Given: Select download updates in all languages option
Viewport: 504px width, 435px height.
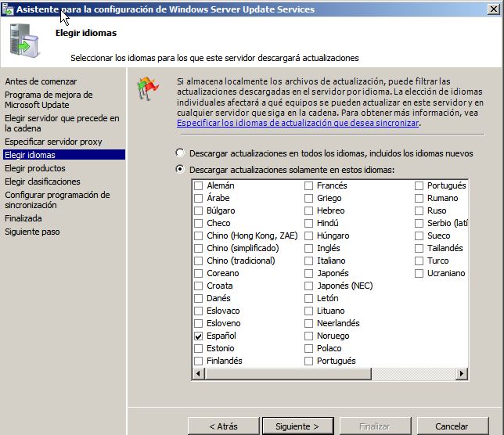Looking at the screenshot, I should click(180, 153).
